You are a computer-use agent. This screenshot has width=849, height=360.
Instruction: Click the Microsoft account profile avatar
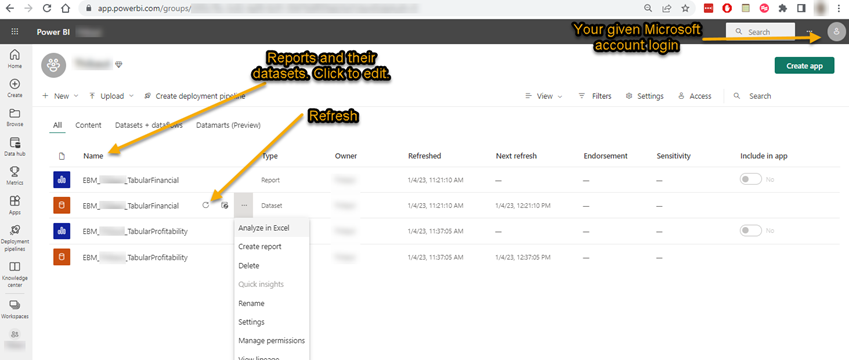click(836, 32)
